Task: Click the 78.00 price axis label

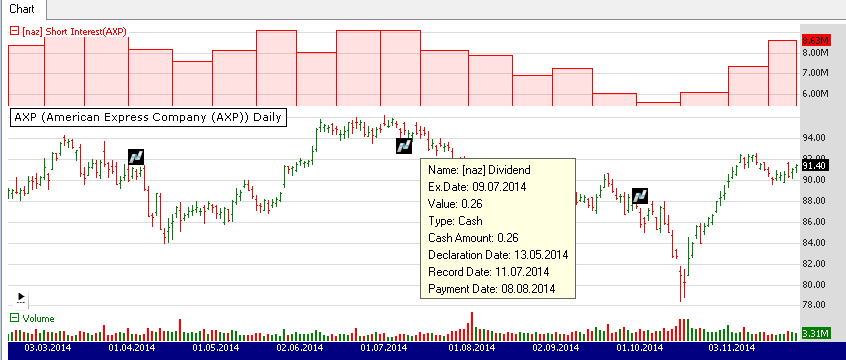Action: [814, 305]
